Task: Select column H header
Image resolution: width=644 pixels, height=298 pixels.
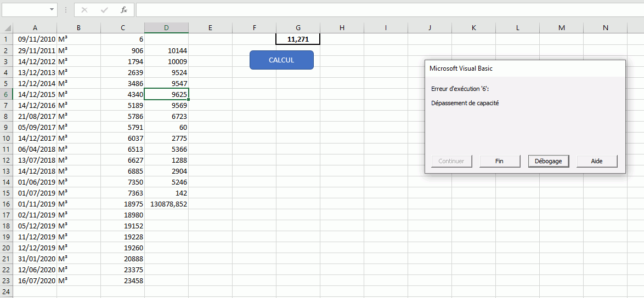Action: tap(342, 28)
